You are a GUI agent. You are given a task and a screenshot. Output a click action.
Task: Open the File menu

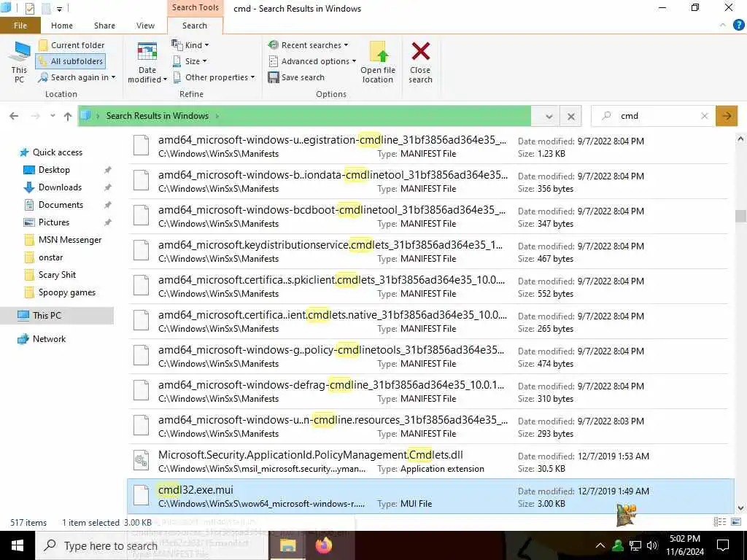coord(20,26)
